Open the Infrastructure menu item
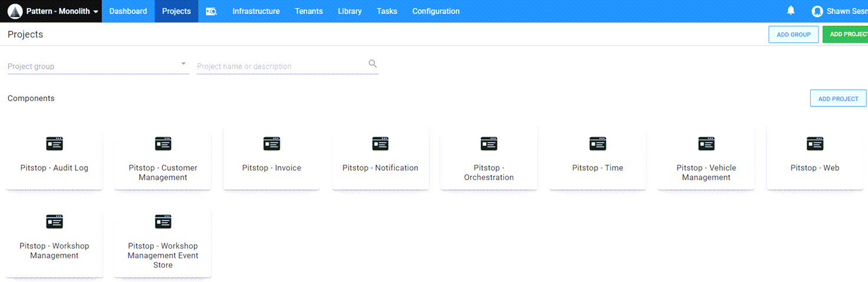This screenshot has width=868, height=282. (x=256, y=11)
